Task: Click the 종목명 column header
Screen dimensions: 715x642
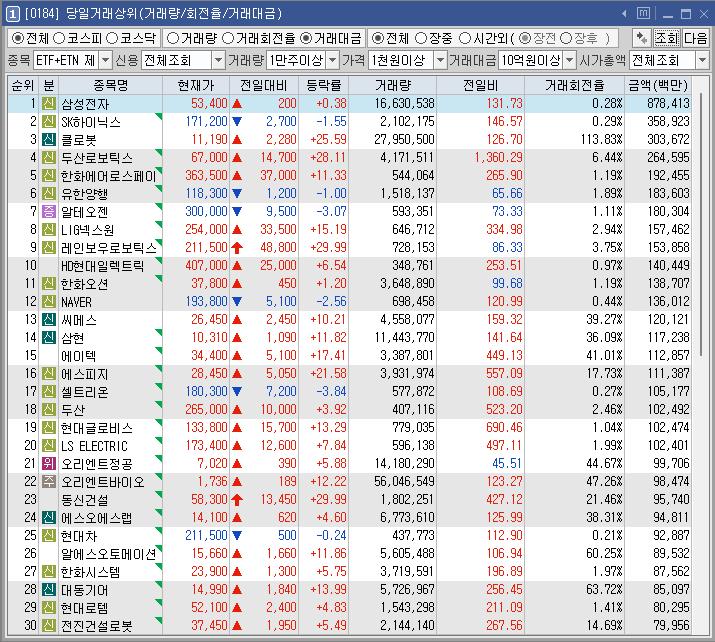Action: point(110,85)
